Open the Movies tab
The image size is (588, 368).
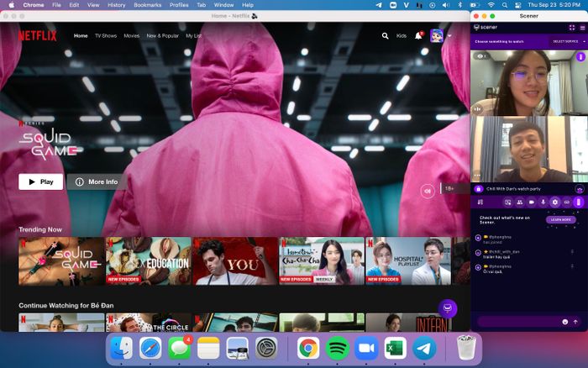(132, 36)
